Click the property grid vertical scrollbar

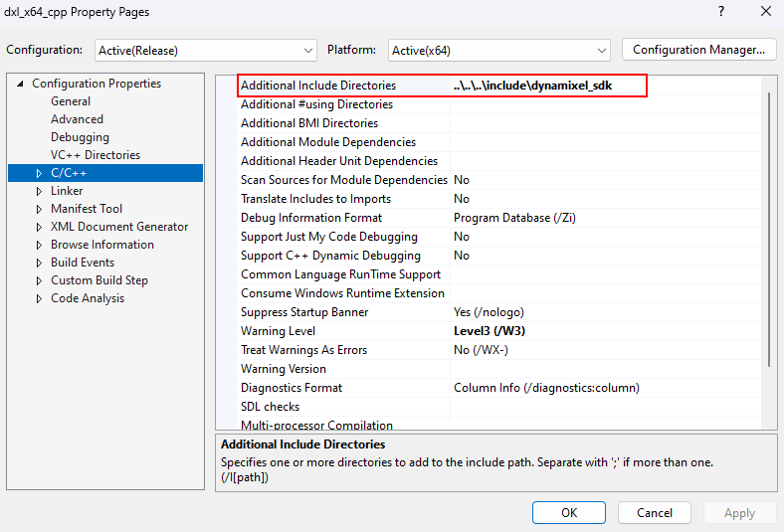pos(766,229)
